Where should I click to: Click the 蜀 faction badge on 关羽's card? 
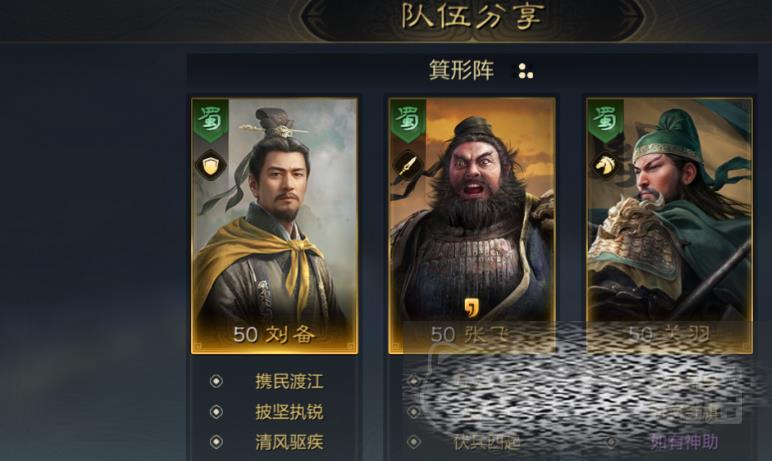click(x=606, y=119)
